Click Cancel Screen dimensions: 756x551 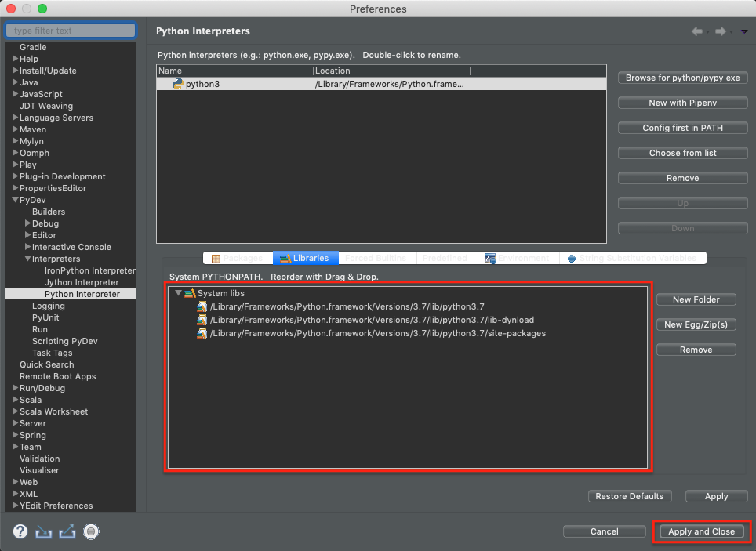pyautogui.click(x=604, y=531)
